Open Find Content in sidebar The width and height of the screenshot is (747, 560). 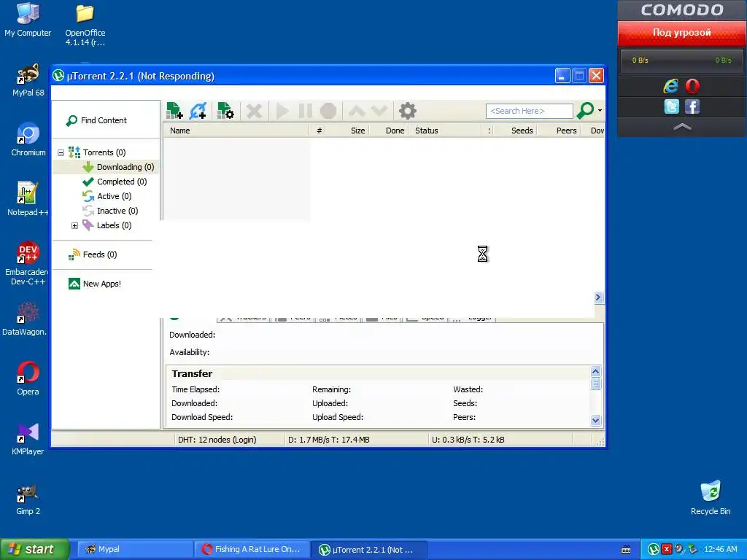(97, 120)
